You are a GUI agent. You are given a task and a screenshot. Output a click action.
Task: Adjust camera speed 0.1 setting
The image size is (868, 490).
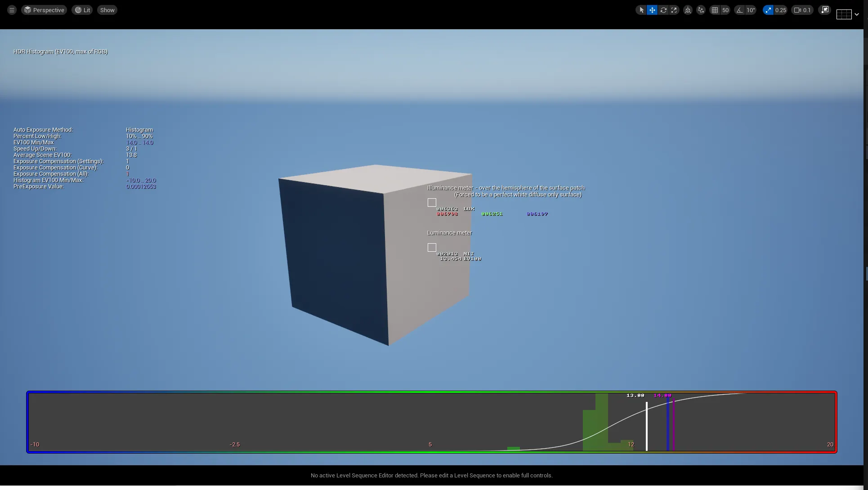pyautogui.click(x=802, y=10)
